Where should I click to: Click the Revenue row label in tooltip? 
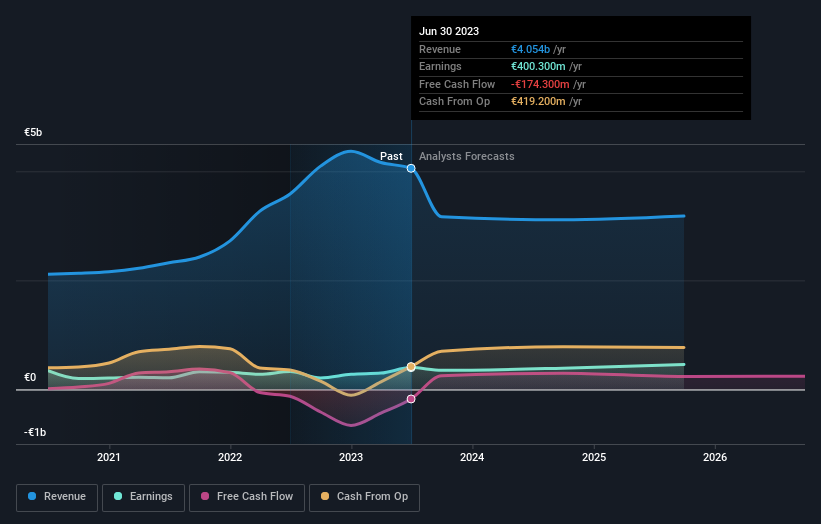(x=440, y=49)
